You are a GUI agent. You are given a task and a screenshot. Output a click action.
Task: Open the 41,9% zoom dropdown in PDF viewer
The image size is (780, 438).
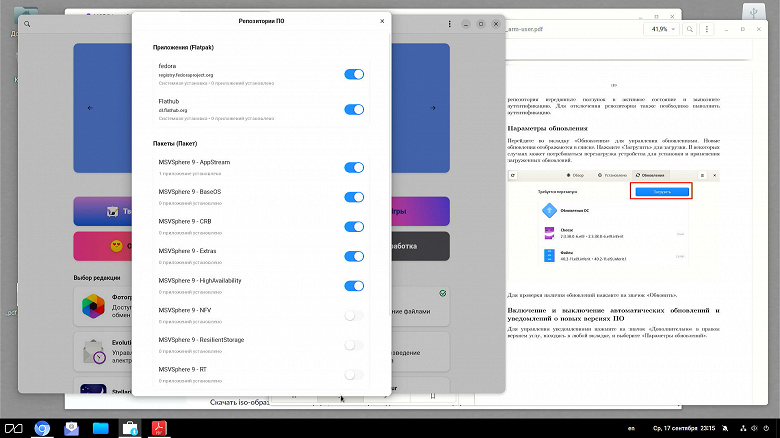point(663,29)
